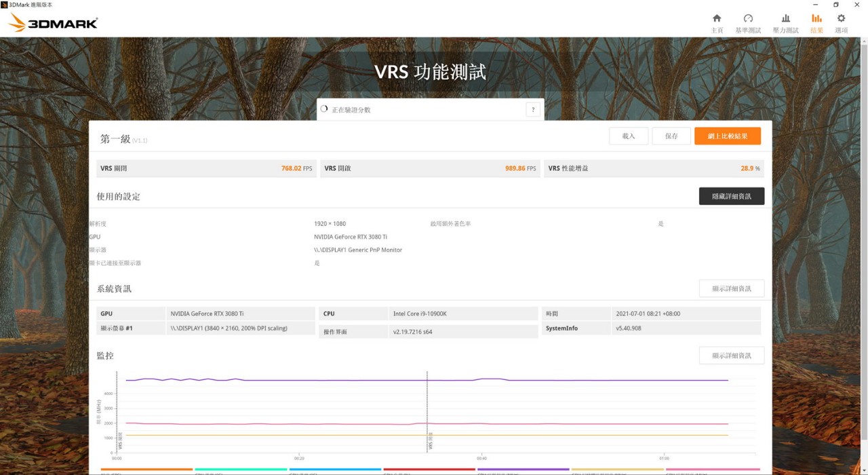This screenshot has height=475, width=868.
Task: Click the blue legend bar under the chart
Action: pos(335,469)
